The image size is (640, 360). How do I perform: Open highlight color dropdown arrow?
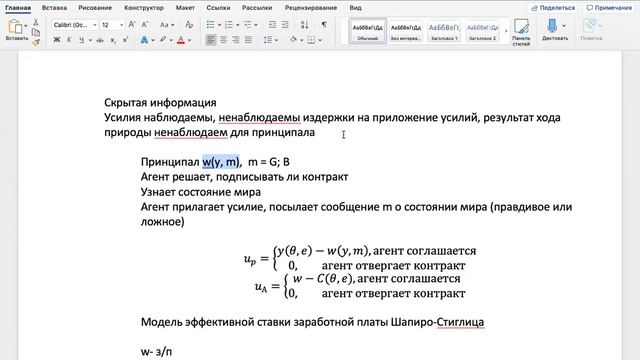(x=171, y=40)
